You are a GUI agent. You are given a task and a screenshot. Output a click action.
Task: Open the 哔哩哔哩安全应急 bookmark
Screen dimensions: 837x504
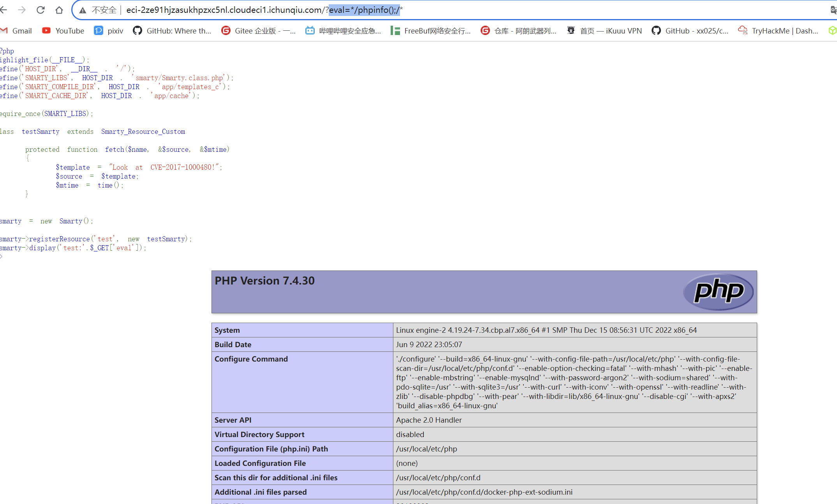(343, 31)
